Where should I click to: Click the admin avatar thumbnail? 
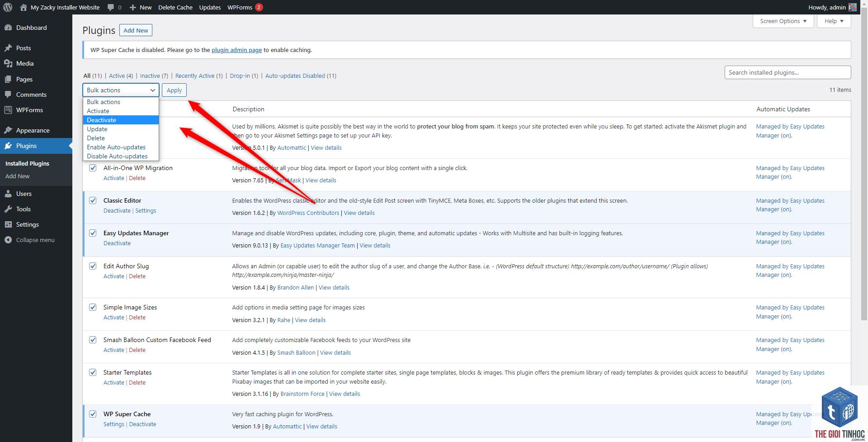point(852,7)
